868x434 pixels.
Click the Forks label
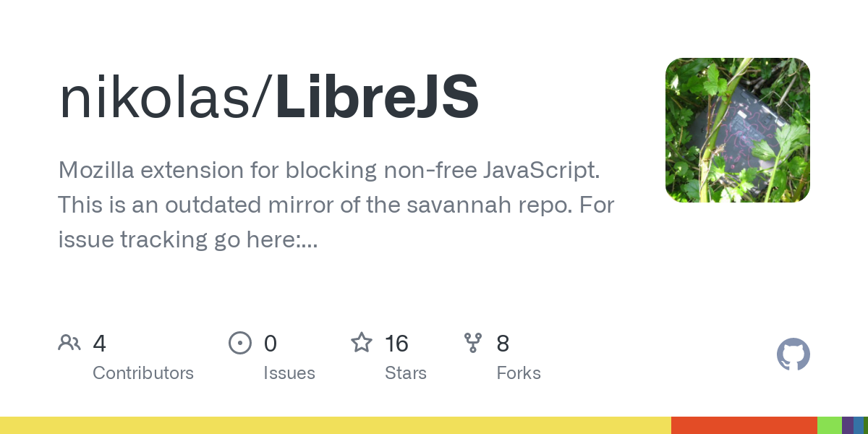(519, 373)
